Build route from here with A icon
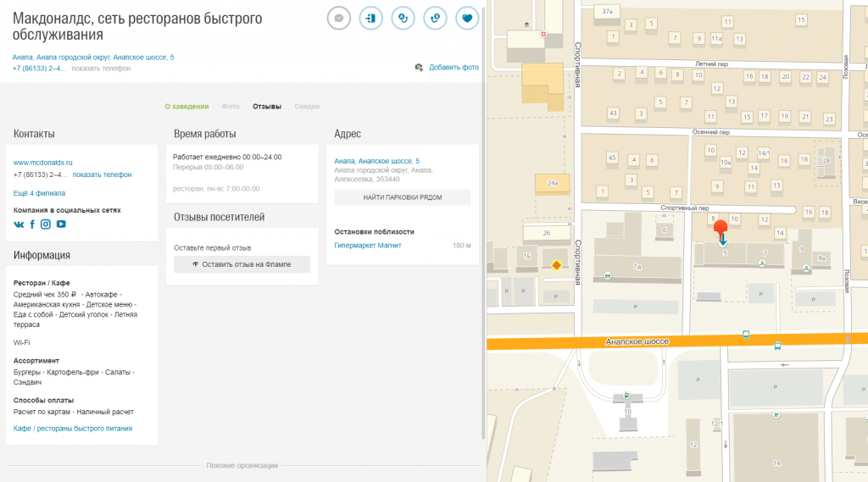This screenshot has height=482, width=868. click(x=403, y=19)
